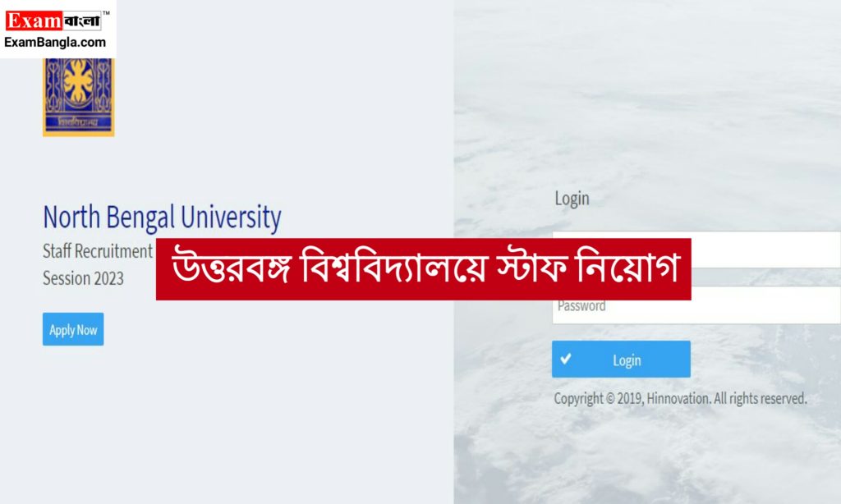Image resolution: width=841 pixels, height=504 pixels.
Task: Click the red Bengali headline banner
Action: tap(424, 269)
